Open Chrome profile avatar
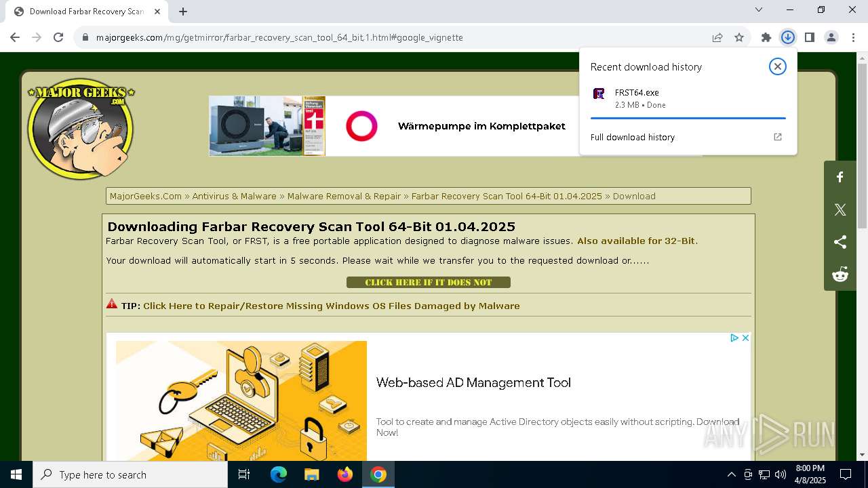 [x=831, y=37]
